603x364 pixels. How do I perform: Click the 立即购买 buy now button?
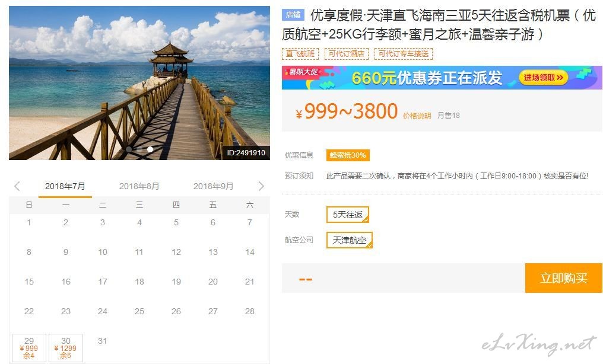tap(564, 278)
